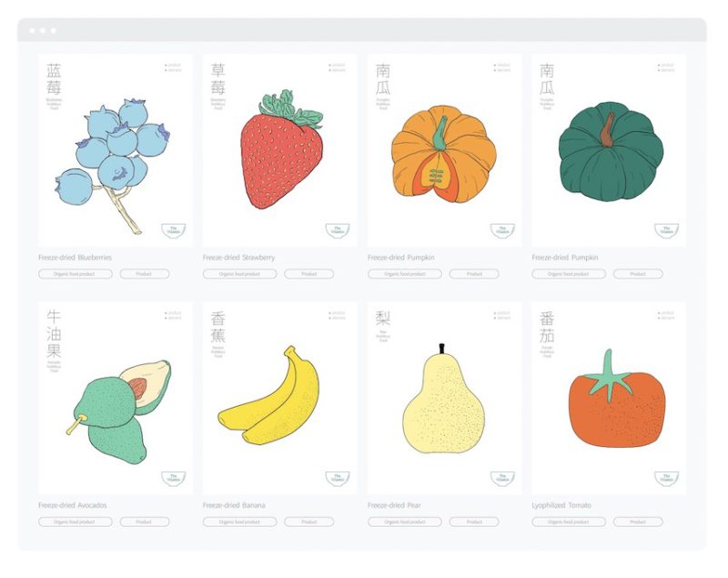Click the first window control dot
The image size is (728, 578).
coord(32,31)
